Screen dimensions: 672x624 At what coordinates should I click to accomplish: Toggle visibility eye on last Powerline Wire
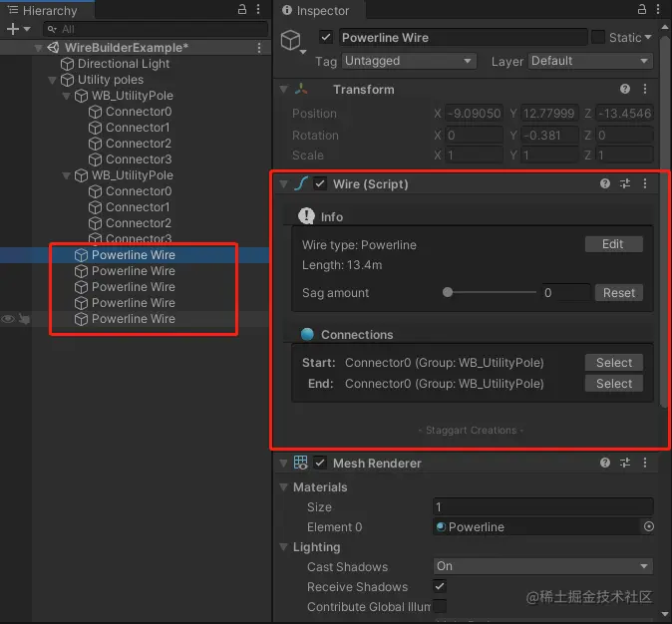click(x=8, y=319)
